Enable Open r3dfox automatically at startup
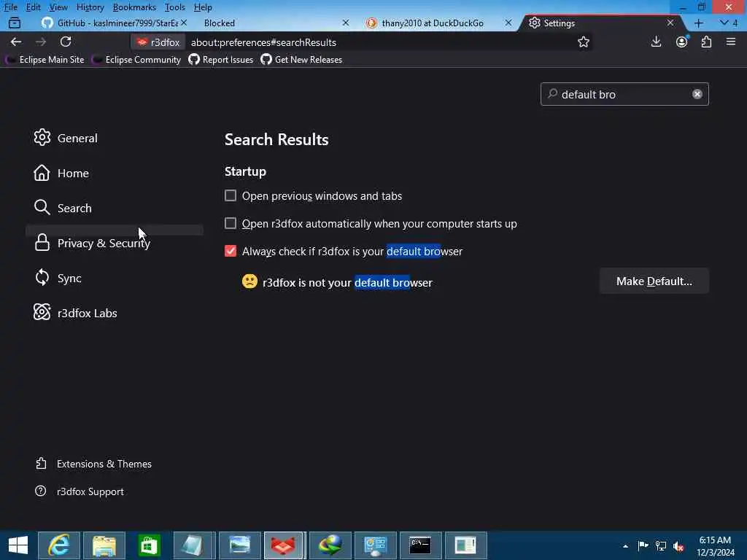This screenshot has width=747, height=560. click(x=231, y=223)
